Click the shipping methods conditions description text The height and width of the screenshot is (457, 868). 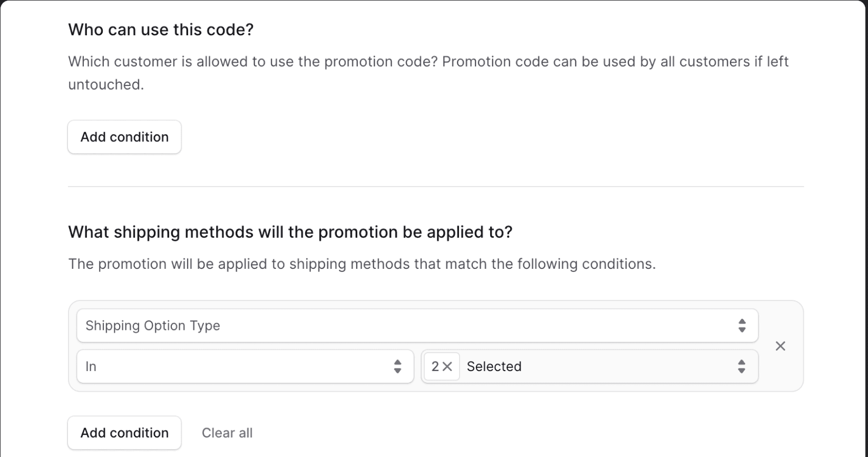362,264
